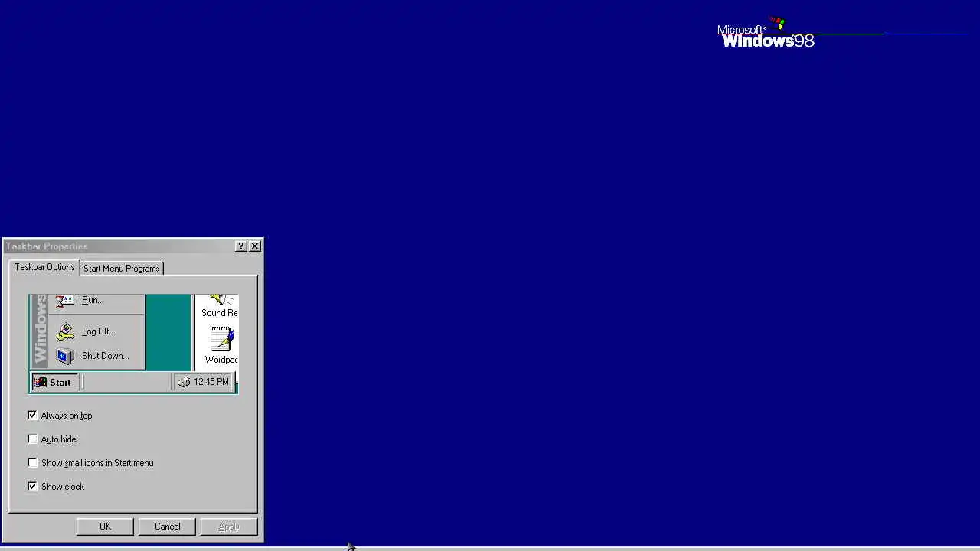Click the 'Run...' text in preview

[92, 300]
